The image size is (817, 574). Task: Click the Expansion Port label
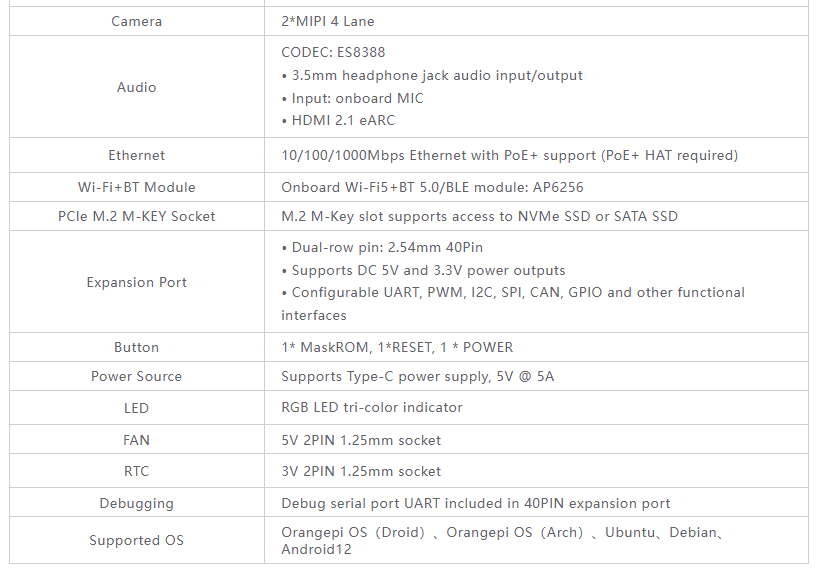(137, 282)
